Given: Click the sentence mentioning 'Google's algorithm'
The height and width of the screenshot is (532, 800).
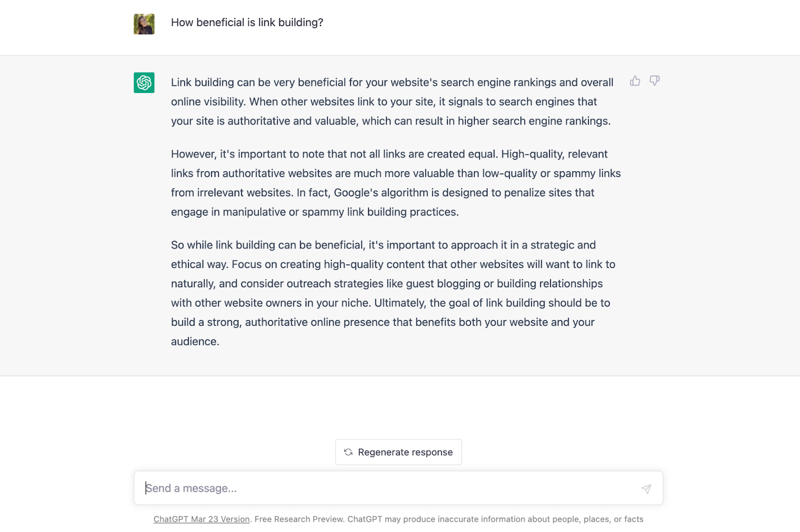Looking at the screenshot, I should 382,202.
